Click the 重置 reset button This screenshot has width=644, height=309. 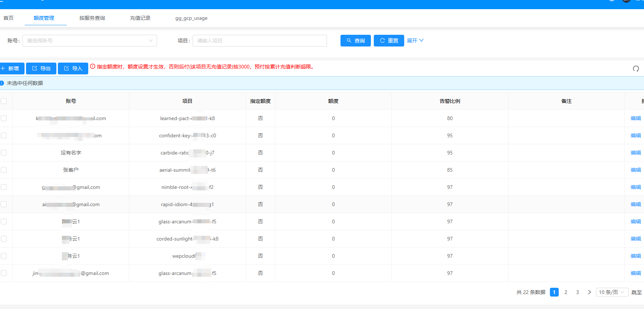coord(389,41)
